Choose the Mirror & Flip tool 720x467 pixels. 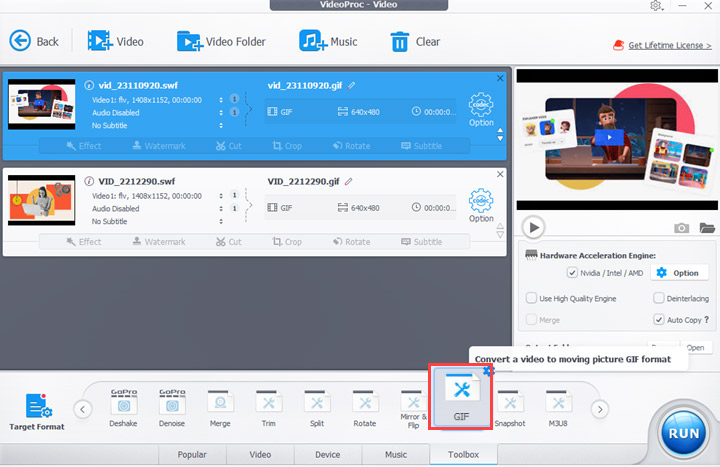coord(413,410)
